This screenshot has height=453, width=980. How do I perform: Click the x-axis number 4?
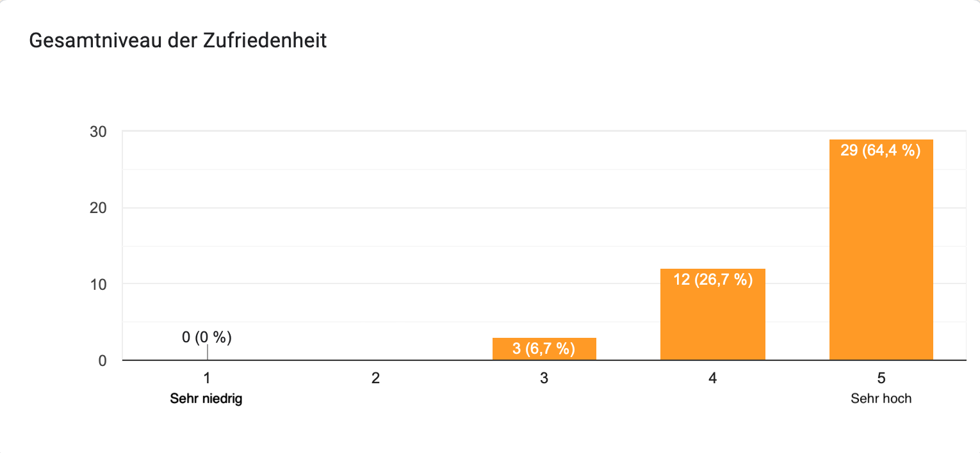[712, 379]
